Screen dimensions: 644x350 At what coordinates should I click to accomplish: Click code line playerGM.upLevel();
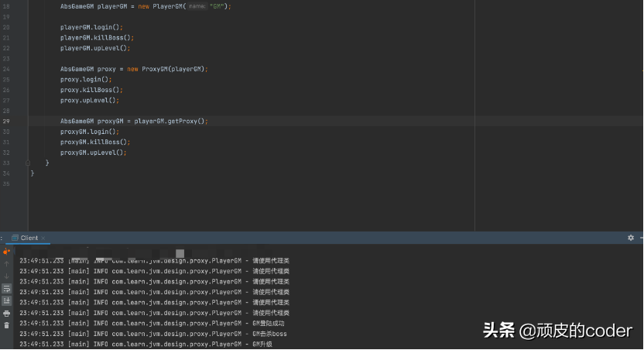point(95,48)
